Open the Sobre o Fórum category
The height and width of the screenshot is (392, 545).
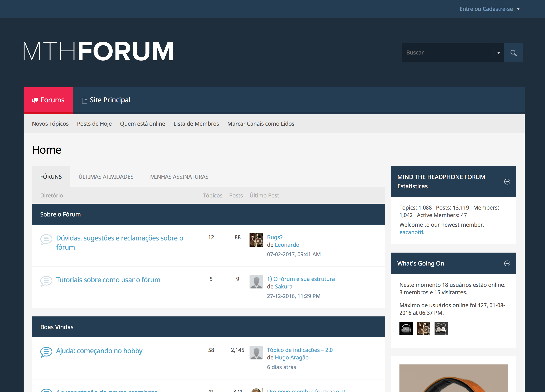click(x=60, y=214)
